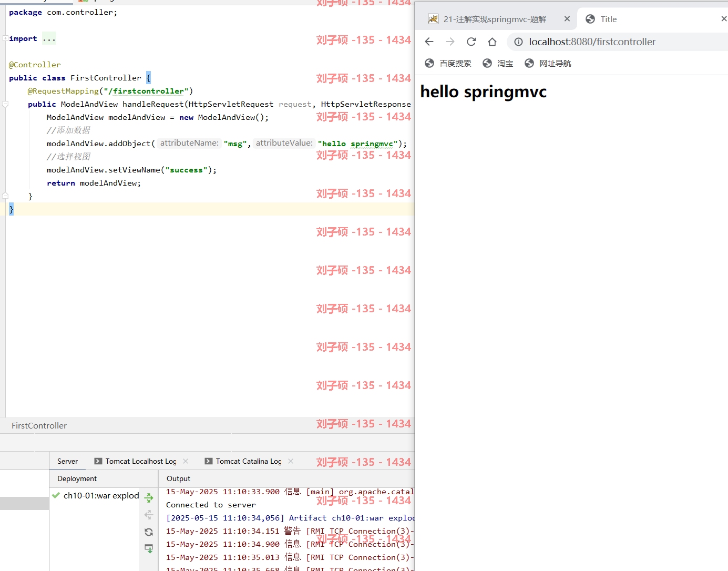Screen dimensions: 728x571
Task: Click the Output panel header
Action: (x=178, y=478)
